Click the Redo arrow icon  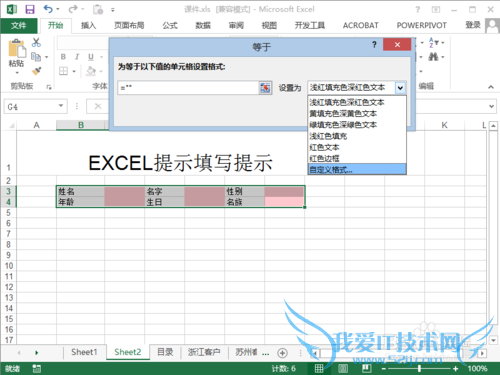click(73, 9)
